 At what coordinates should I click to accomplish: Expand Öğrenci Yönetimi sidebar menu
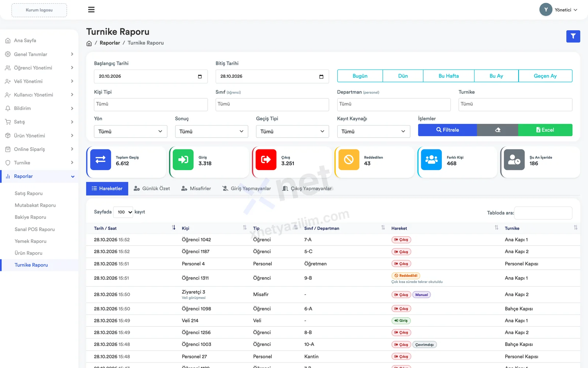coord(39,68)
